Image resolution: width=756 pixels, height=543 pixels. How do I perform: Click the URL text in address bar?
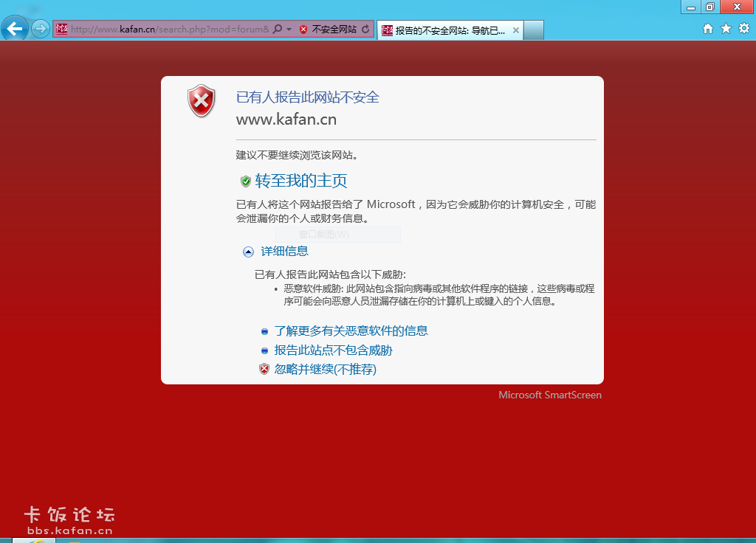[170, 30]
